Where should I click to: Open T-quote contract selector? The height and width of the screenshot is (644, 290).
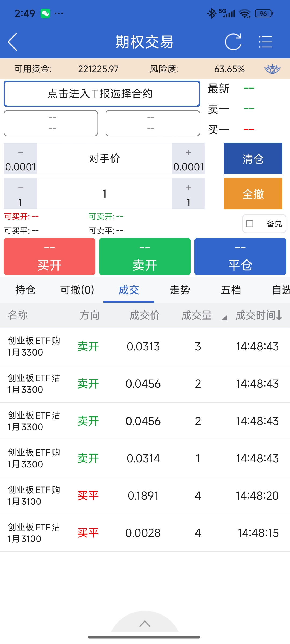pos(102,94)
